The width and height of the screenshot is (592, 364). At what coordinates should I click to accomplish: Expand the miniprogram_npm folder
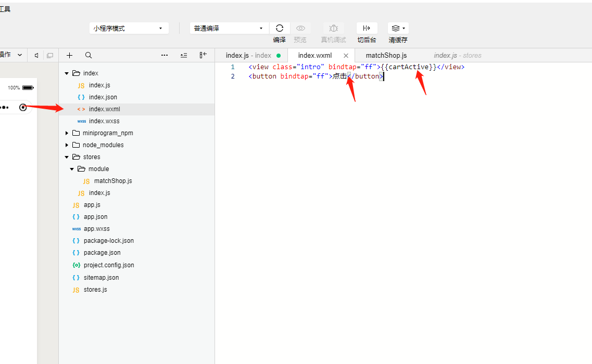click(67, 133)
